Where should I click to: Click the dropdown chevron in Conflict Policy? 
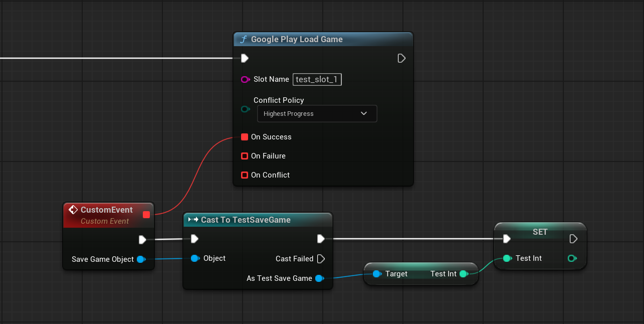pos(364,114)
